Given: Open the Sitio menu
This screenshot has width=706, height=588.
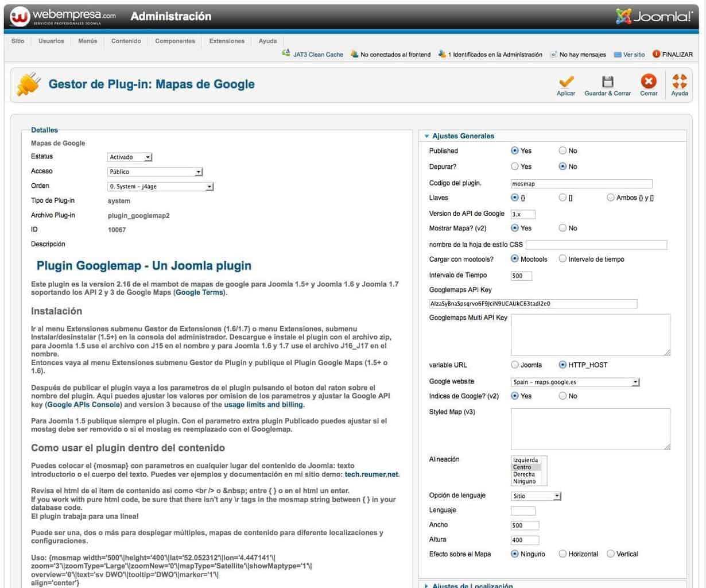Looking at the screenshot, I should (x=18, y=41).
